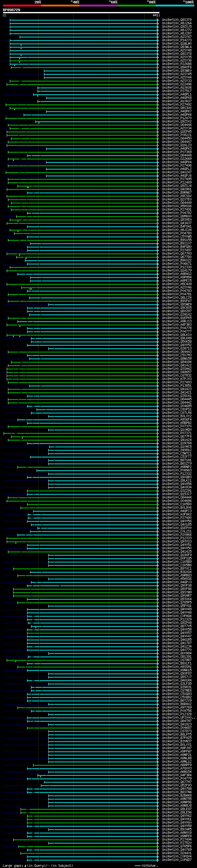Viewport: 197px width, 868px height.
Task: Open hit UniRef100_A1XKU6
Action: (x=177, y=88)
